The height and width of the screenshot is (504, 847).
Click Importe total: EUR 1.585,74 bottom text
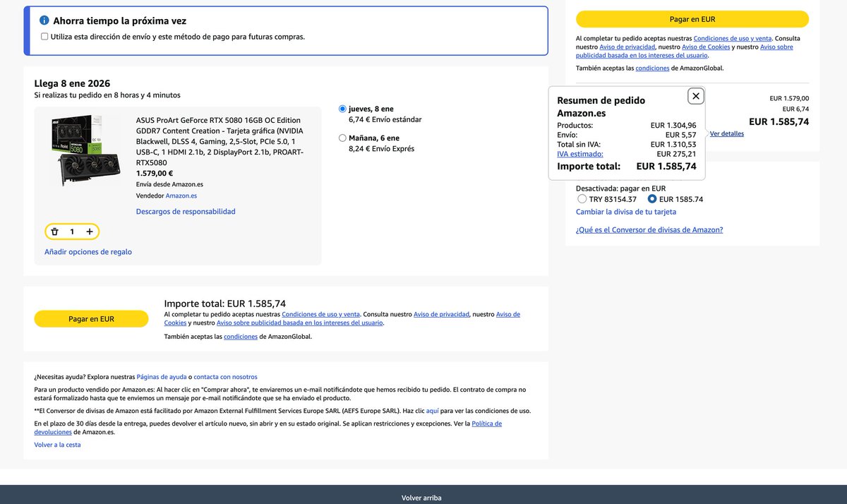coord(225,304)
